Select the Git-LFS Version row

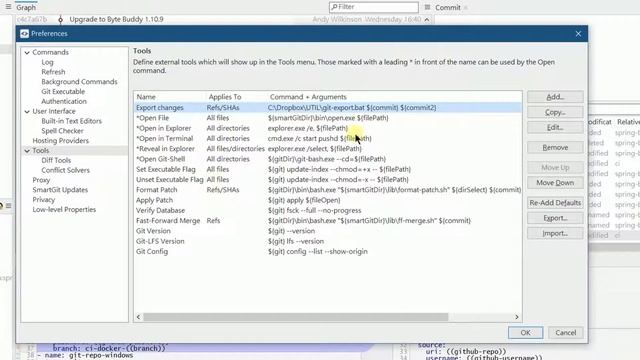pos(328,241)
